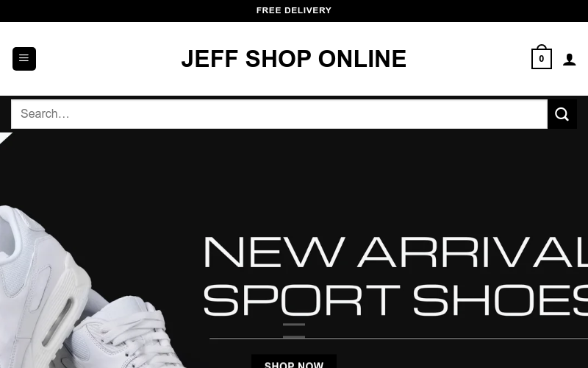Click the NEW ARRIVAL headline text
The width and height of the screenshot is (588, 368).
pyautogui.click(x=395, y=252)
